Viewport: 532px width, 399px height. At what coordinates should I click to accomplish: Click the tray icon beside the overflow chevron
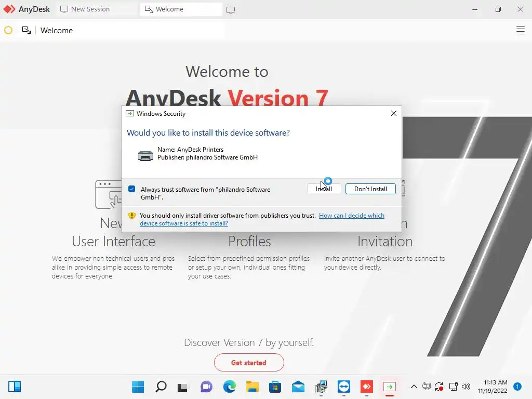tap(427, 387)
